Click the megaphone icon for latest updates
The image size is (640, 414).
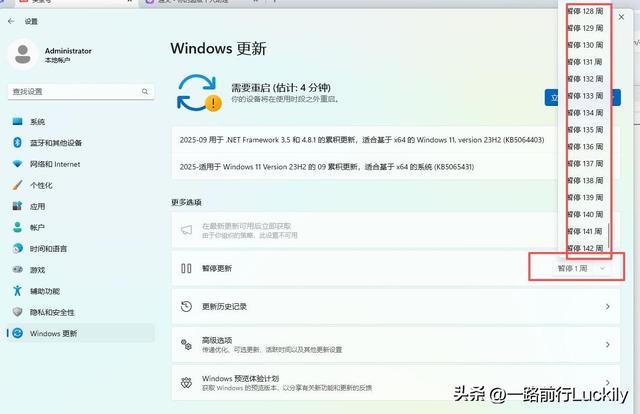click(186, 230)
